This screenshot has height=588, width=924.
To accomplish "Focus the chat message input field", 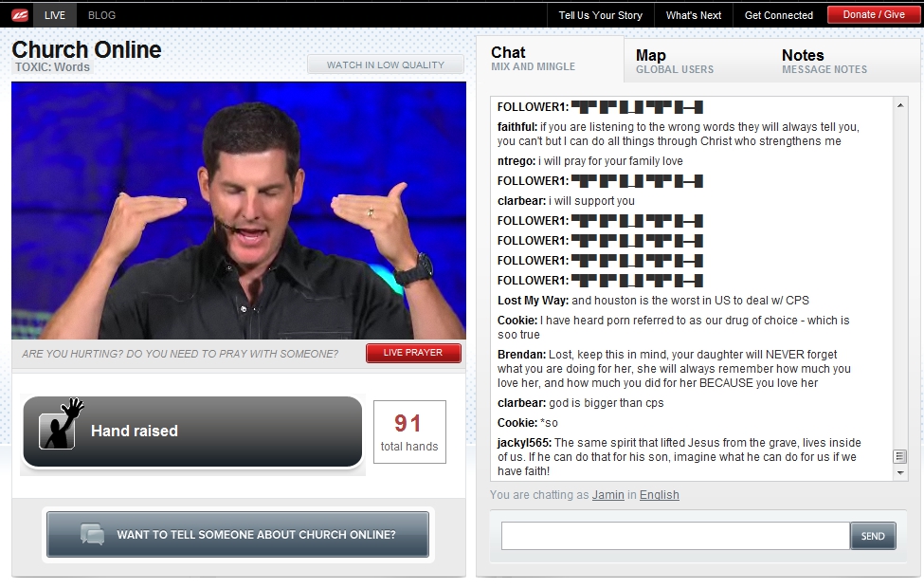I will [675, 536].
